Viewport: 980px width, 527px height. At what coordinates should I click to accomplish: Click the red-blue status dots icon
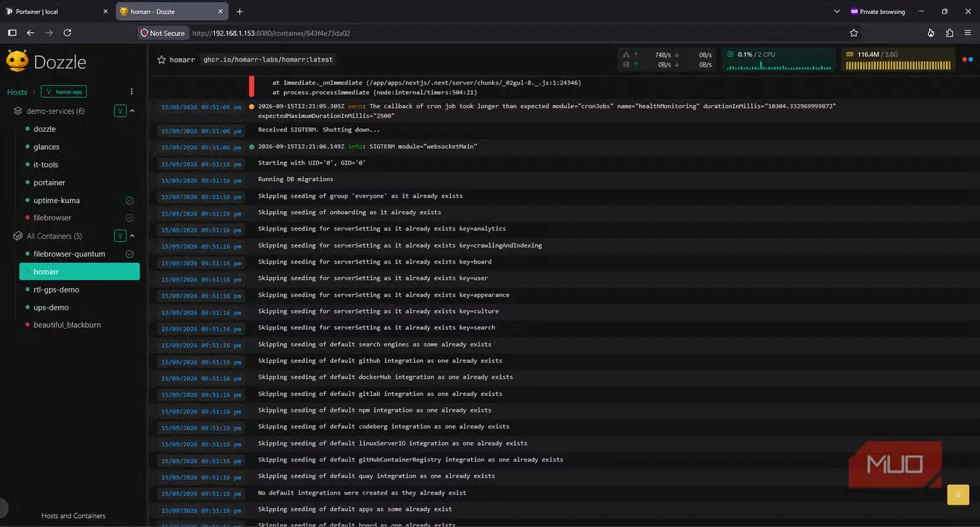968,59
